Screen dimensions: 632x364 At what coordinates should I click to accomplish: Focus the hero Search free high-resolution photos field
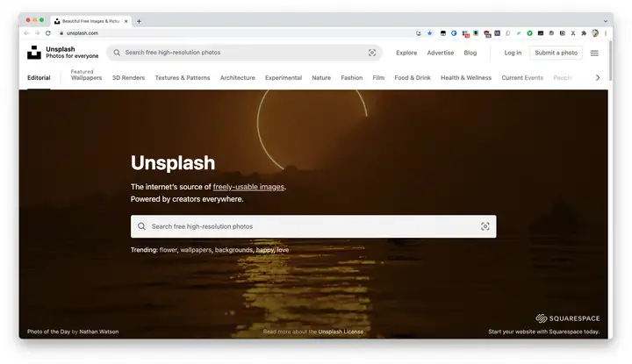(x=313, y=226)
